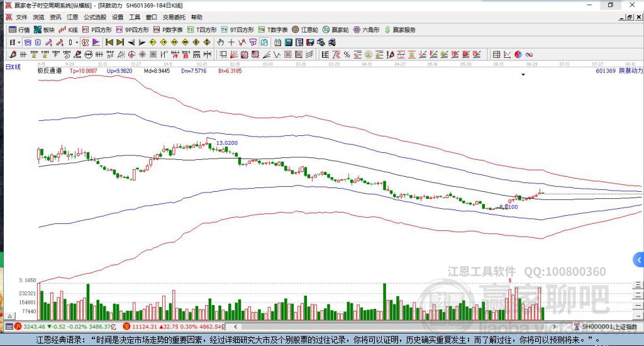Screen dimensions: 644x346
Task: Select the hand pan tool
Action: coord(221,42)
